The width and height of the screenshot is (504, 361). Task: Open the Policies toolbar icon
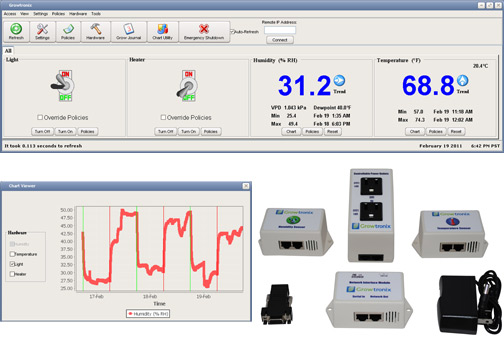pyautogui.click(x=68, y=32)
